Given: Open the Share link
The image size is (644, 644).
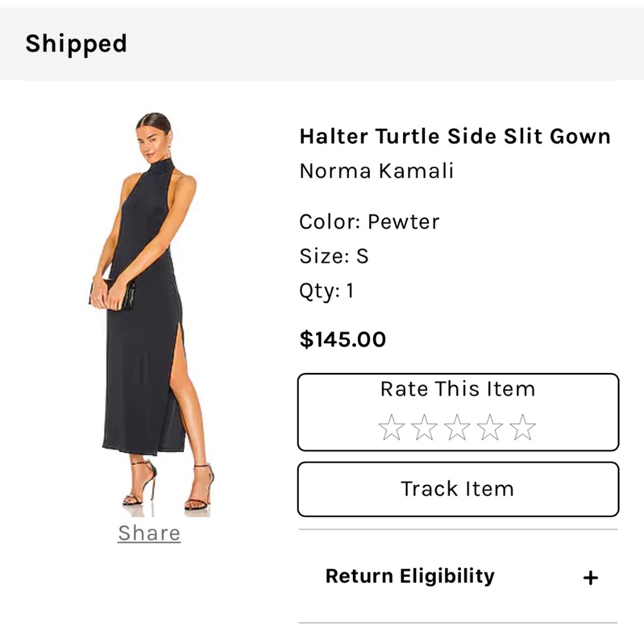Looking at the screenshot, I should tap(149, 533).
